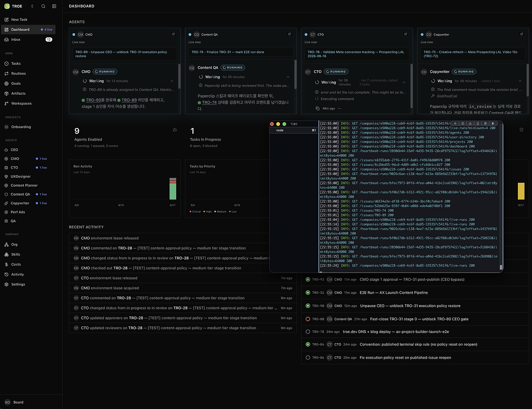Open the TRO-76 Validate Meta conversion tracking link
Screen dimensions: 532x409
click(x=357, y=54)
